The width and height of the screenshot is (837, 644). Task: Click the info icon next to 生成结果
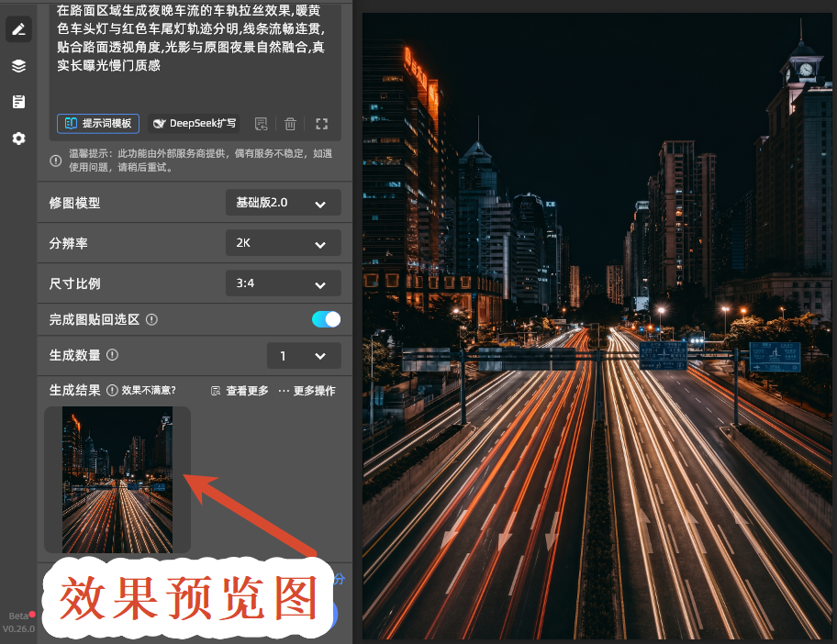click(112, 391)
